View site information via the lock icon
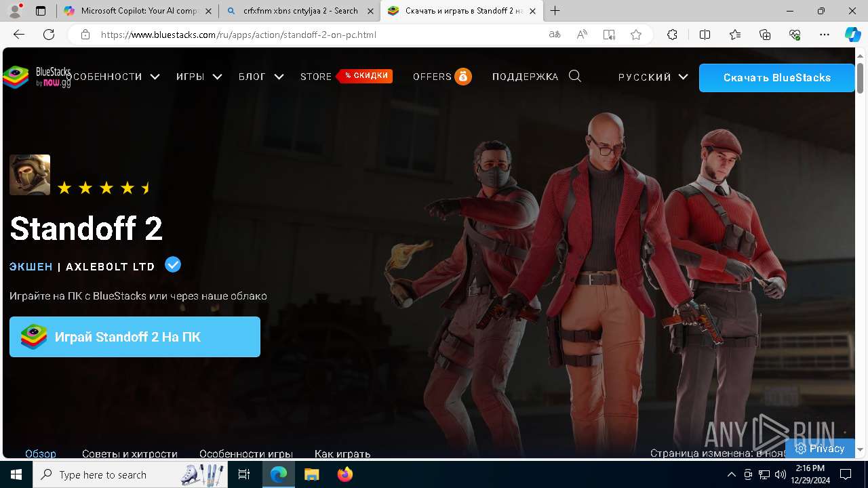 click(85, 35)
